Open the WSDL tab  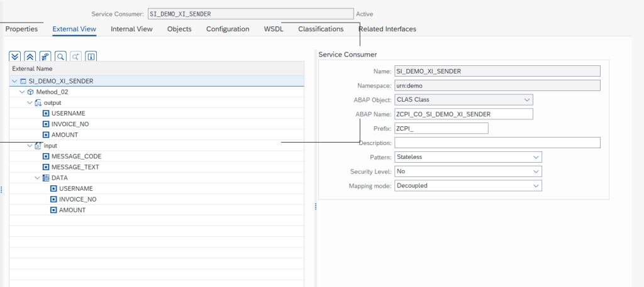274,29
